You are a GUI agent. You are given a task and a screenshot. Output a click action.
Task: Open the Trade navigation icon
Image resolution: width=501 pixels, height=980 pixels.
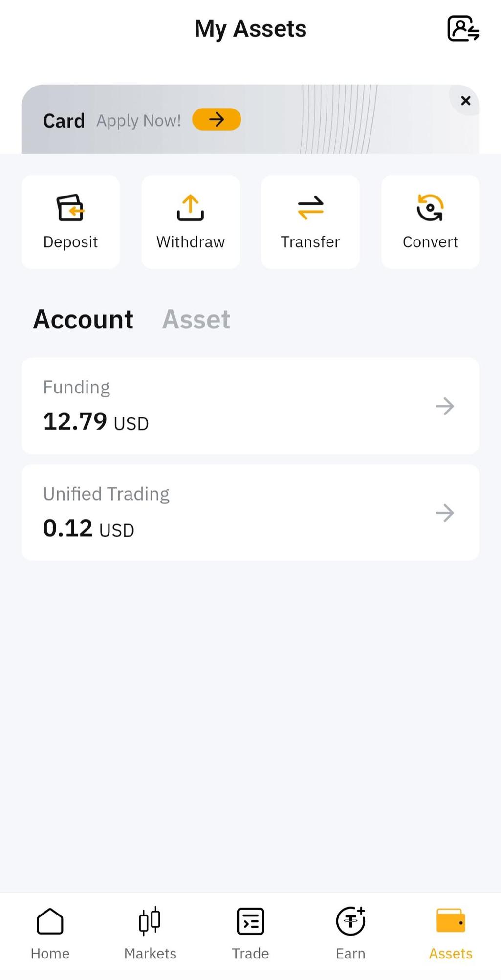(x=250, y=921)
